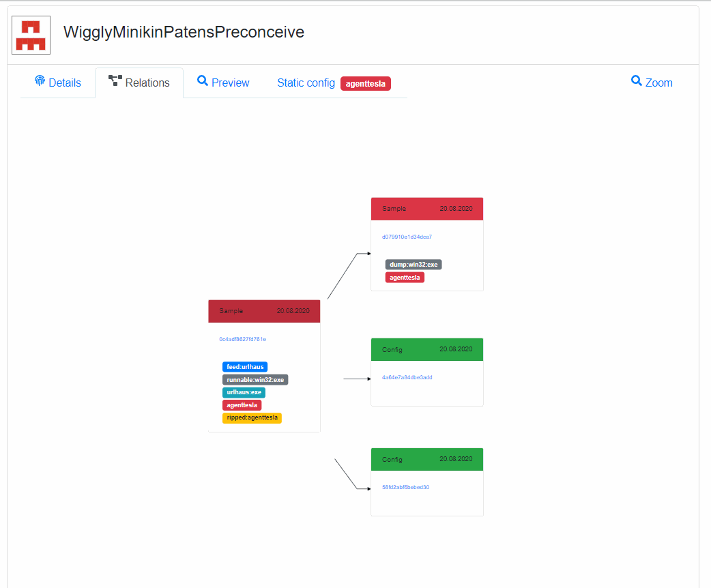The width and height of the screenshot is (711, 588).
Task: Click the magnifier icon beside Zoom
Action: (x=636, y=80)
